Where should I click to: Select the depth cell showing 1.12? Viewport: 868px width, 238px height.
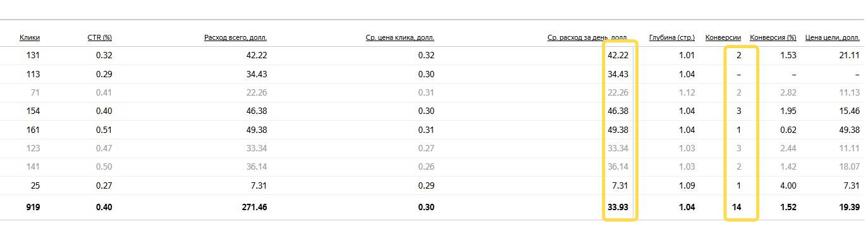pos(687,92)
